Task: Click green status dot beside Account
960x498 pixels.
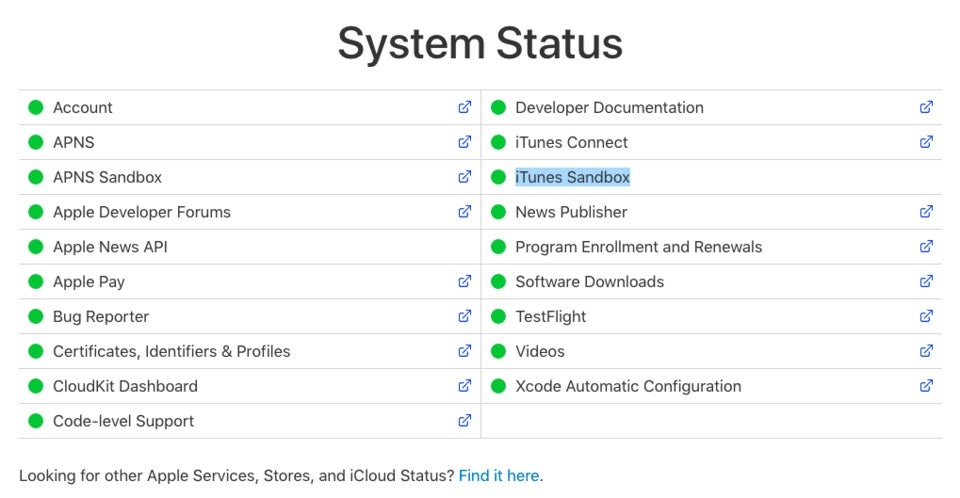Action: 36,107
